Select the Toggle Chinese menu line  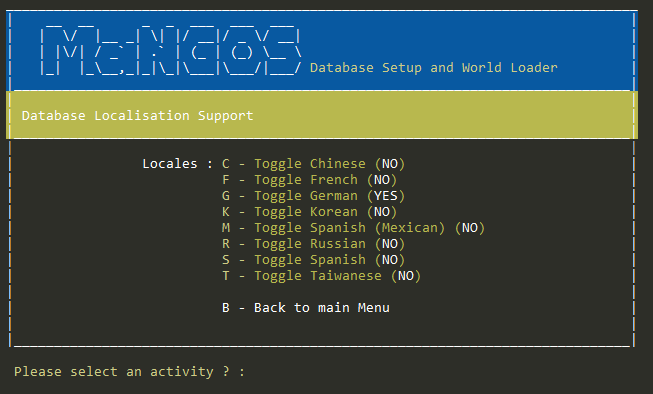click(313, 164)
